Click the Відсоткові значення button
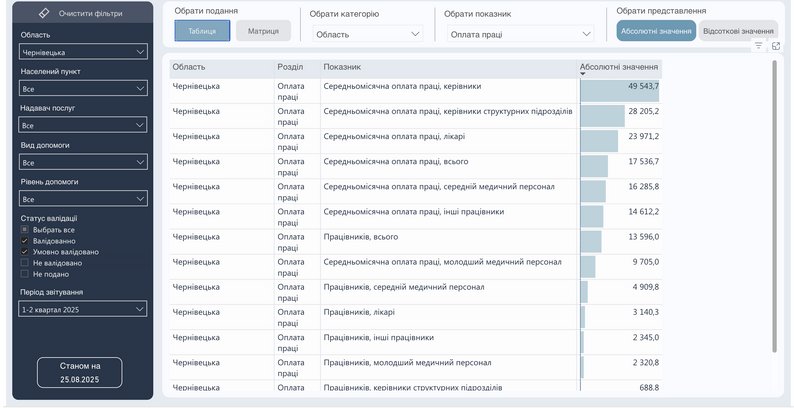Screen dimensions: 794x408 pos(738,31)
